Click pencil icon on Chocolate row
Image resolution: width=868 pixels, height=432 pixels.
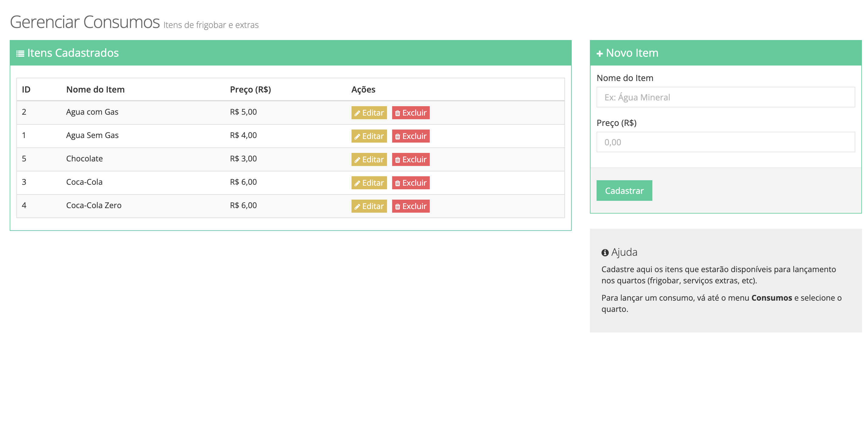point(357,160)
